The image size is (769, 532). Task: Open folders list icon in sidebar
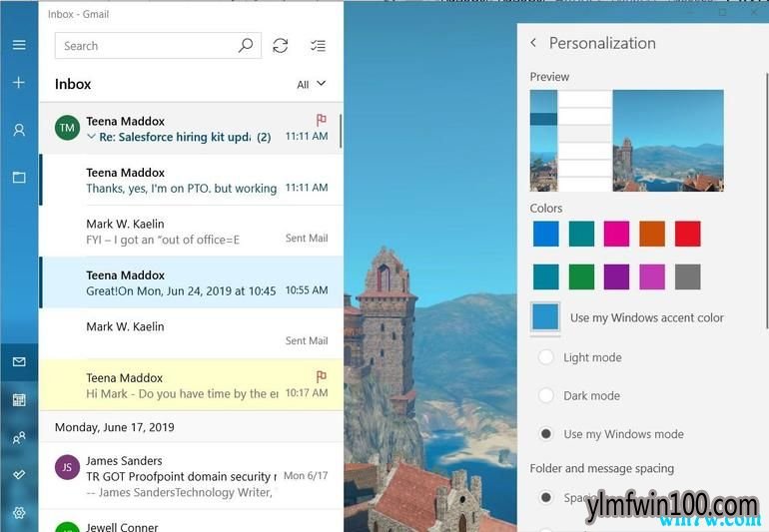(x=19, y=177)
